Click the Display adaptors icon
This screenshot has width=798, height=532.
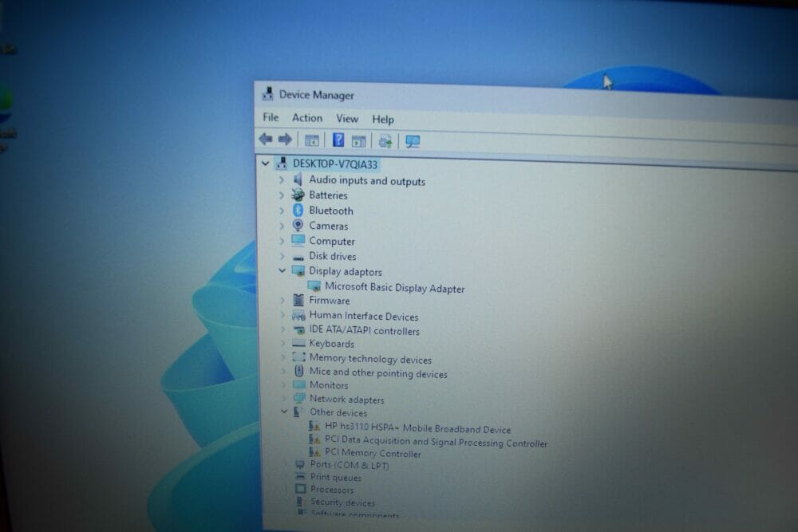pos(298,270)
